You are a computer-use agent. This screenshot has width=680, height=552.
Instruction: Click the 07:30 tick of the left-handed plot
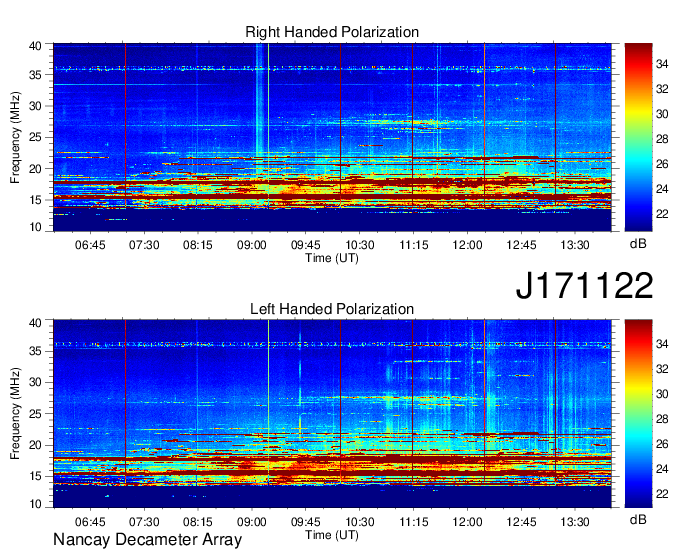144,521
